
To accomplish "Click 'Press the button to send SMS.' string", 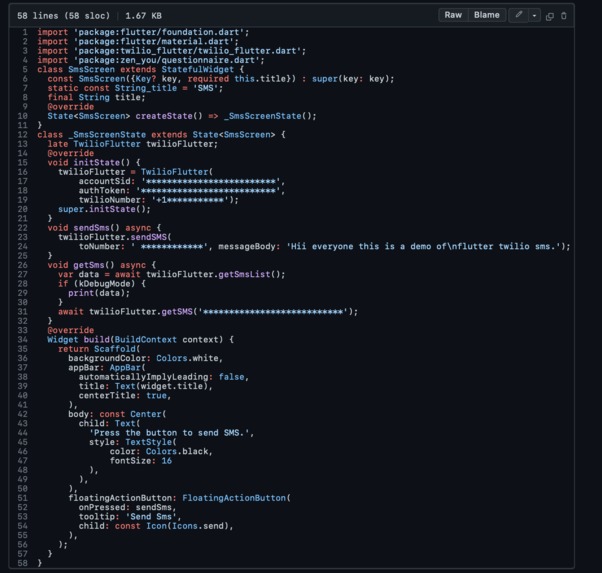I will (169, 433).
